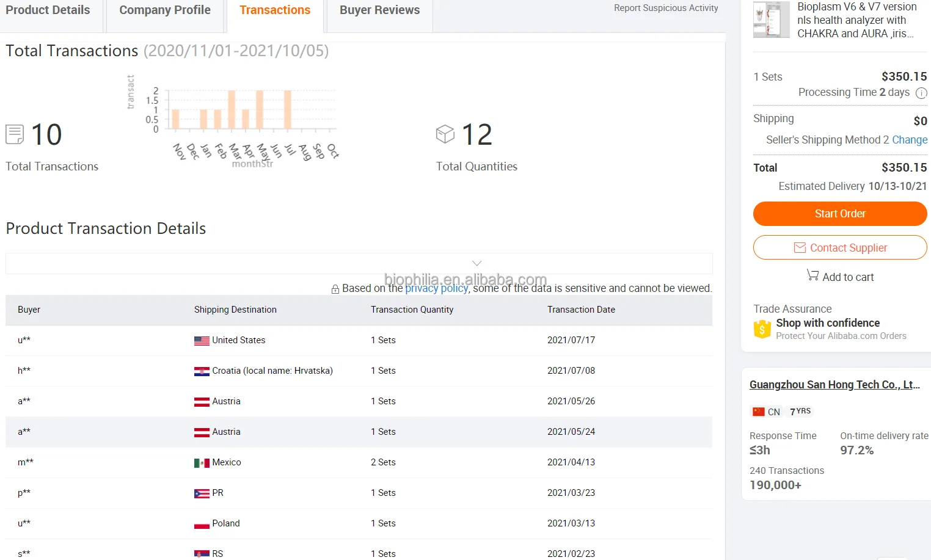
Task: Open the Company Profile tab
Action: (165, 10)
